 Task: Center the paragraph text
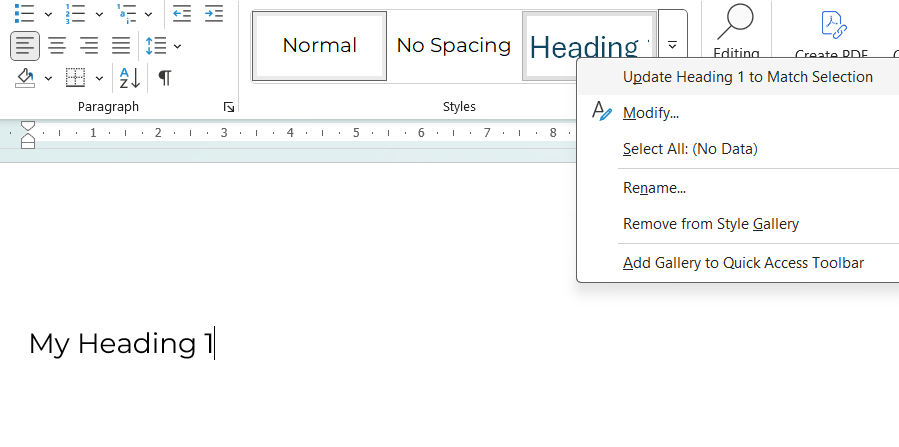point(57,45)
